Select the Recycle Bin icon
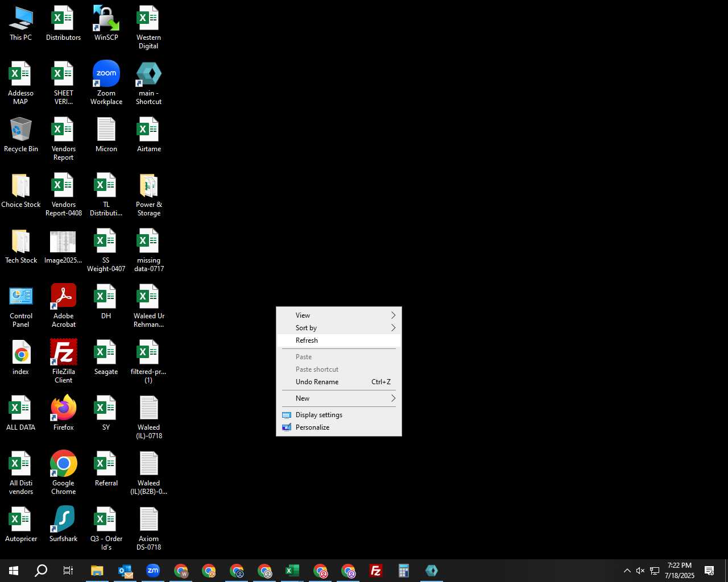728x582 pixels. tap(21, 135)
